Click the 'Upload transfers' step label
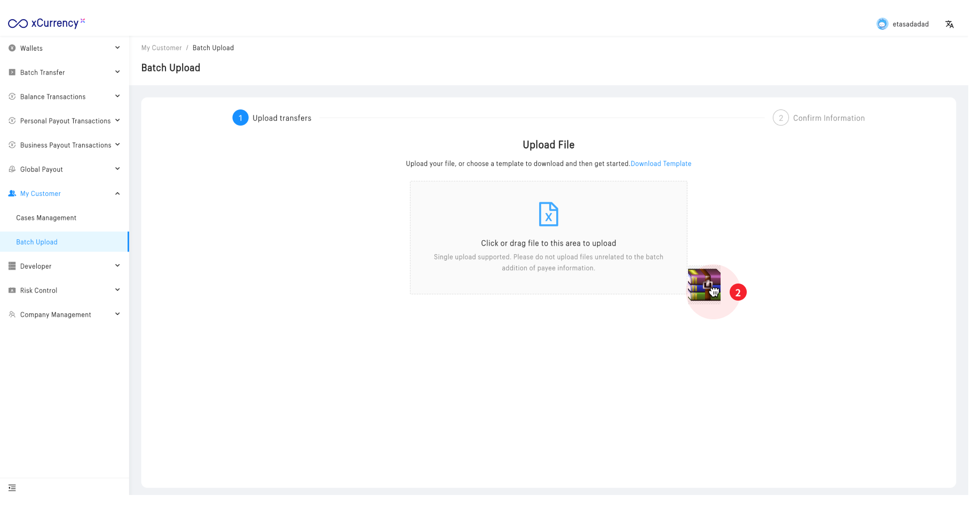Image resolution: width=980 pixels, height=519 pixels. coord(282,119)
